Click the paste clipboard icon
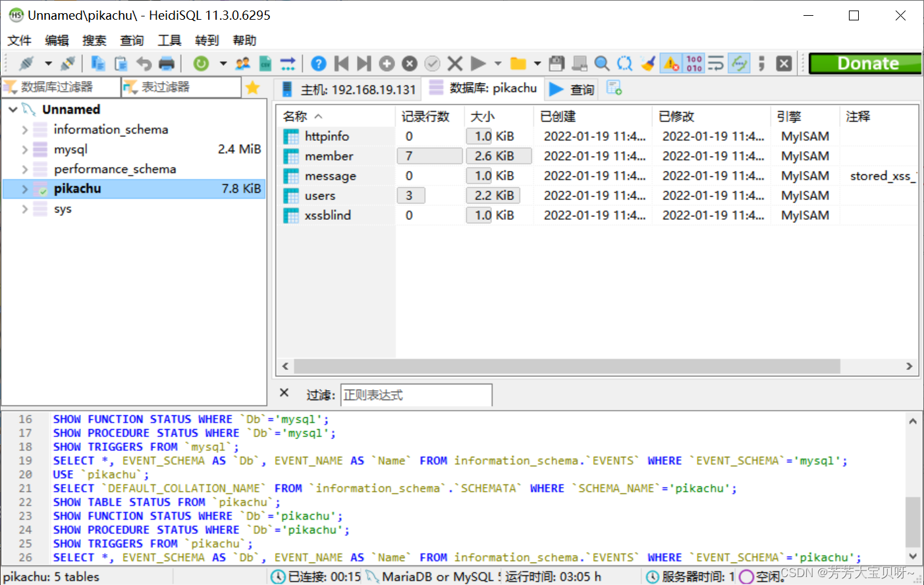 click(x=121, y=63)
